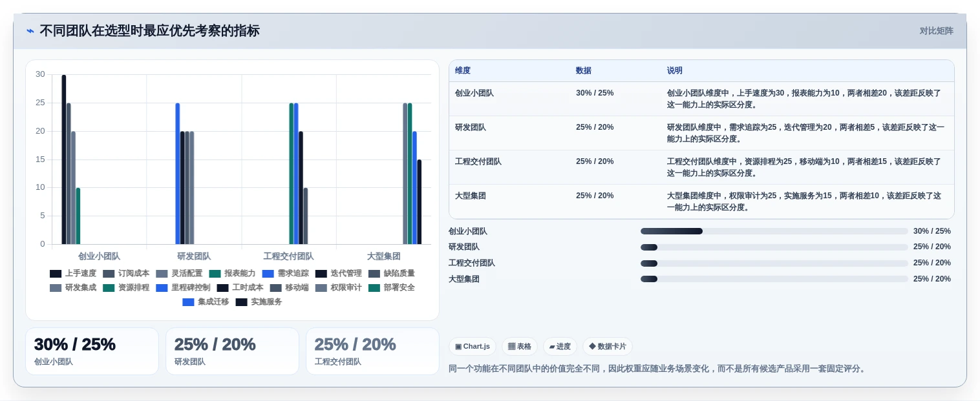Toggle the 需求追踪 legend entry
Viewport: 980px width, 401px height.
click(x=285, y=273)
